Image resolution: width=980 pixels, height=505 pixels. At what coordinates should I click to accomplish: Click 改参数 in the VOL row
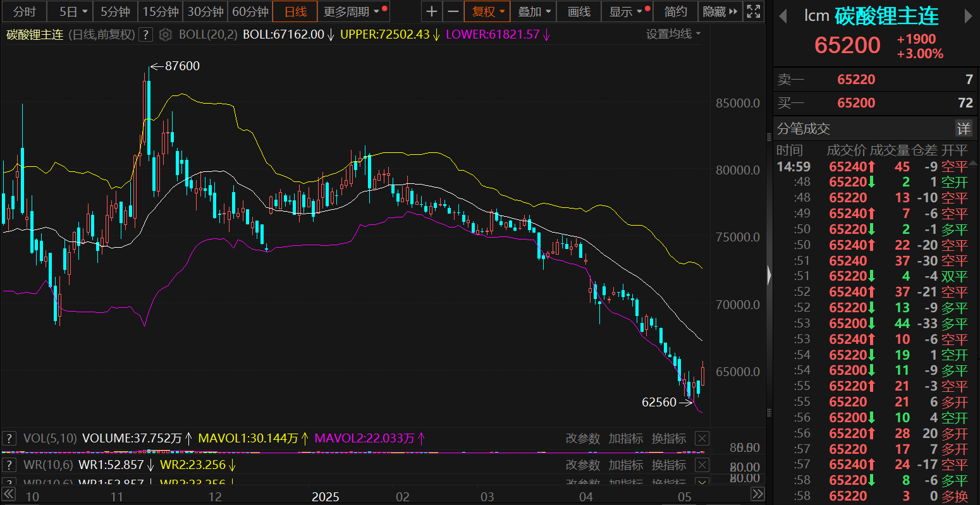pyautogui.click(x=582, y=439)
